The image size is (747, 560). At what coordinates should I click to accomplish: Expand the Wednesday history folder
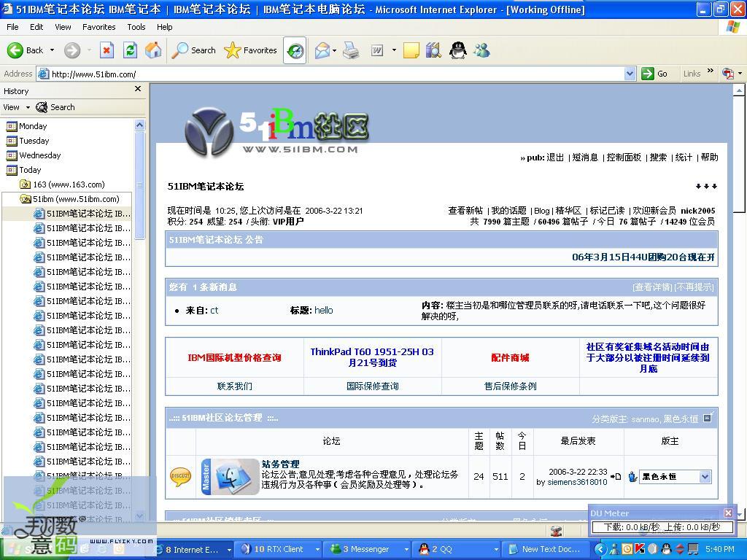[34, 155]
